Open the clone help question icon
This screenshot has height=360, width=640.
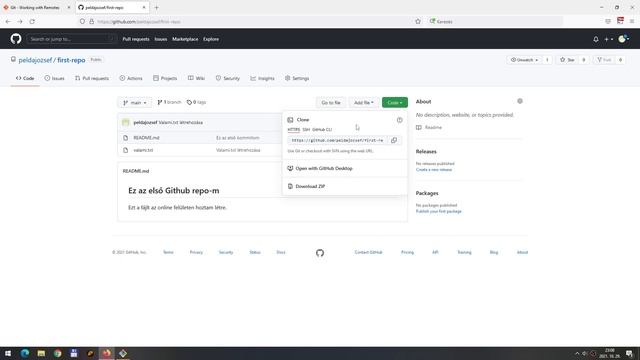point(400,120)
